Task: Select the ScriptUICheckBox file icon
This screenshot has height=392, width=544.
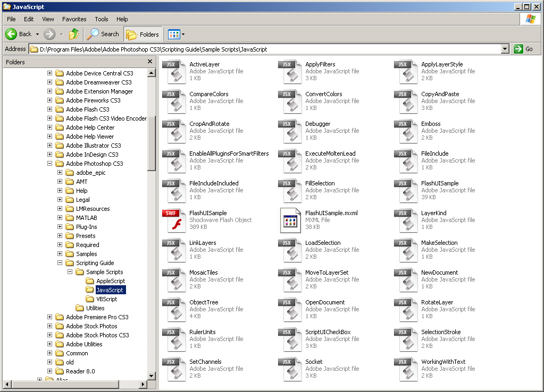Action: (290, 339)
